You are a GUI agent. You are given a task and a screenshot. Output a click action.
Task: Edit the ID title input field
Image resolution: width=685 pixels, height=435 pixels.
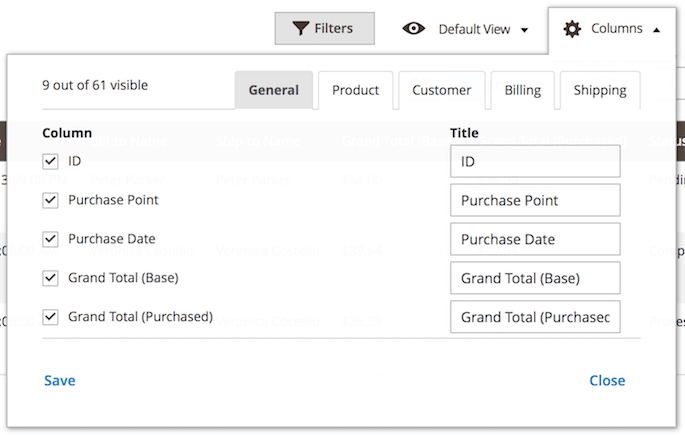coord(535,161)
